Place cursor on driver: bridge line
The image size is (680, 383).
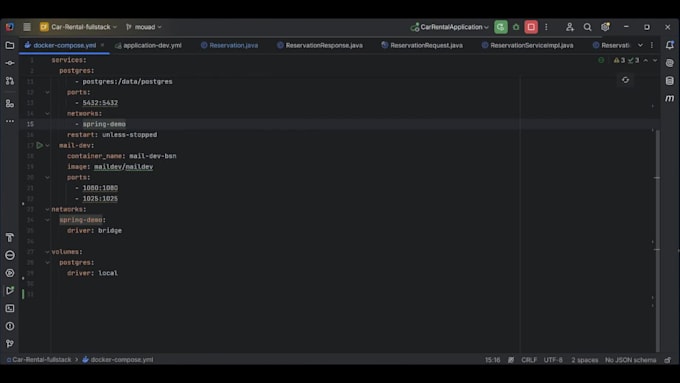click(x=94, y=231)
